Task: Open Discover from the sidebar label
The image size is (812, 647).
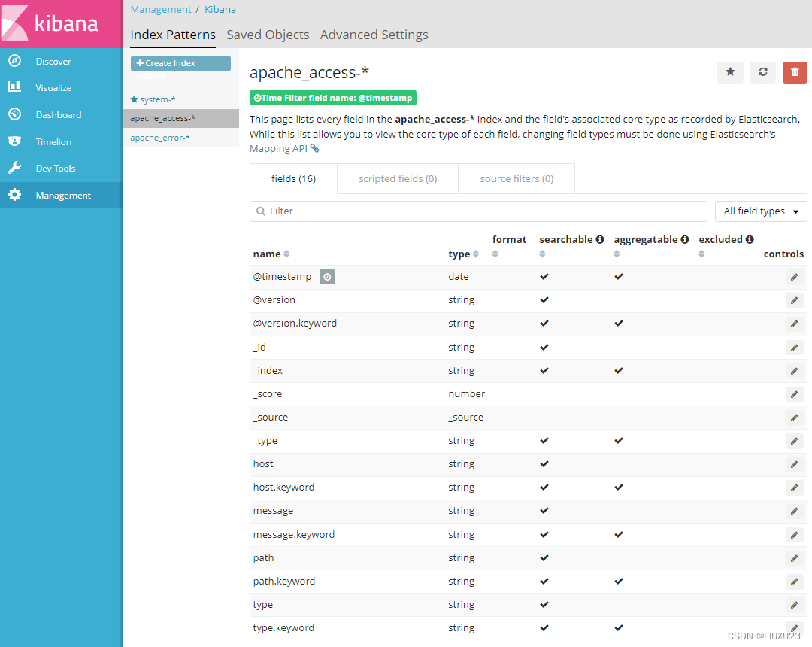Action: click(x=53, y=61)
